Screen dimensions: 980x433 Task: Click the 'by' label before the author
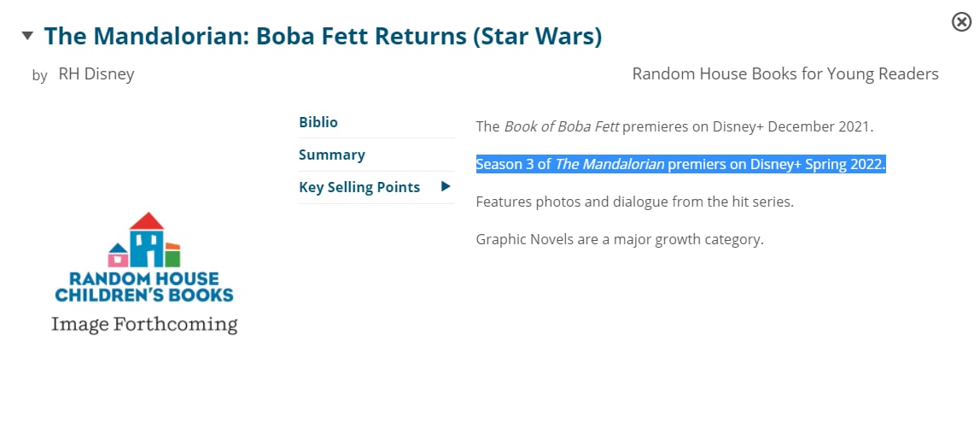tap(39, 75)
